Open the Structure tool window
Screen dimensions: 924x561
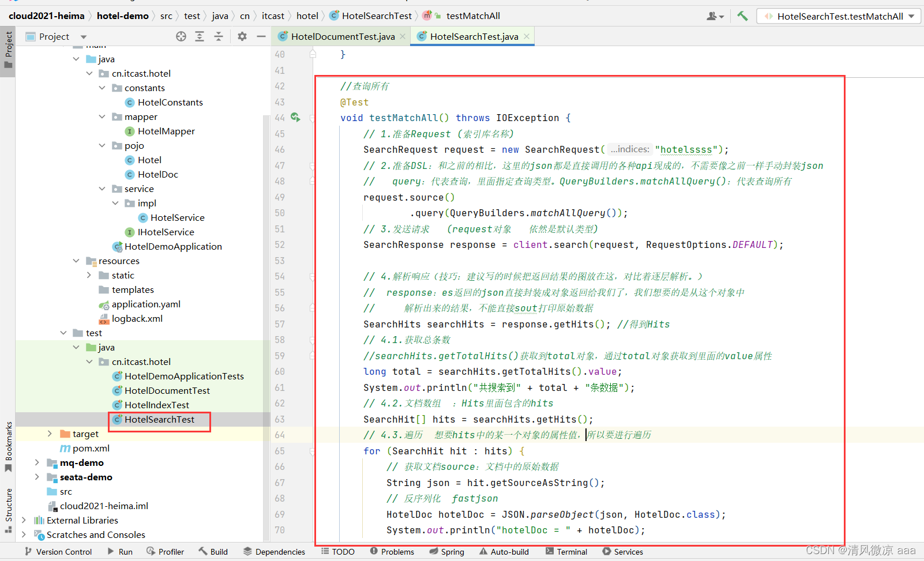coord(8,510)
